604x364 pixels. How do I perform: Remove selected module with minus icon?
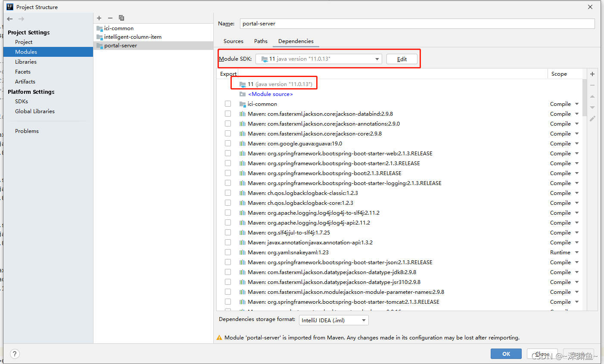(x=110, y=18)
